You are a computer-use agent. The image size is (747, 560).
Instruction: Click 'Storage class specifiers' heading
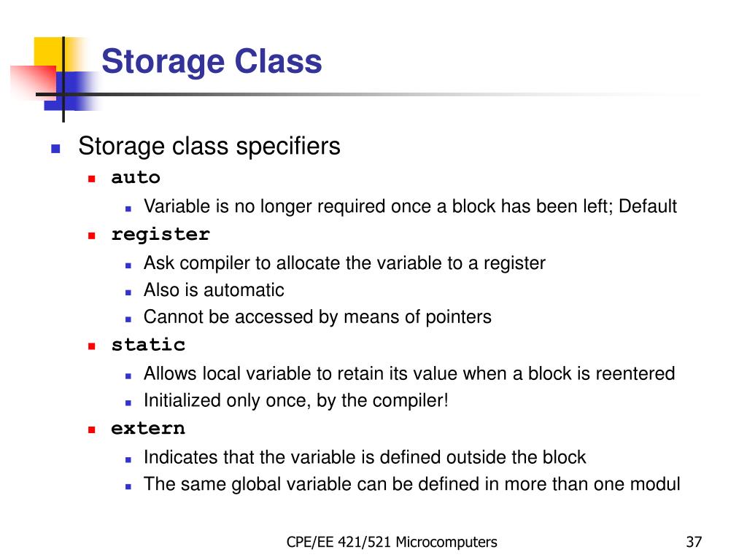[x=209, y=146]
